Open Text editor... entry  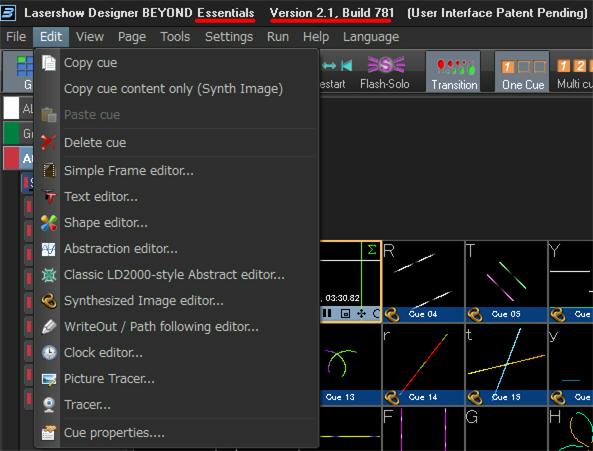point(101,197)
